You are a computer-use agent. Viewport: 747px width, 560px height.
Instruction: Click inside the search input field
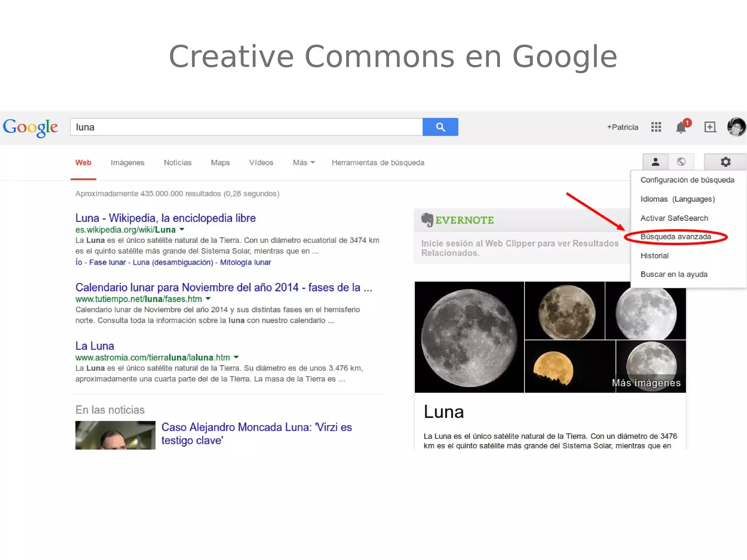[244, 127]
